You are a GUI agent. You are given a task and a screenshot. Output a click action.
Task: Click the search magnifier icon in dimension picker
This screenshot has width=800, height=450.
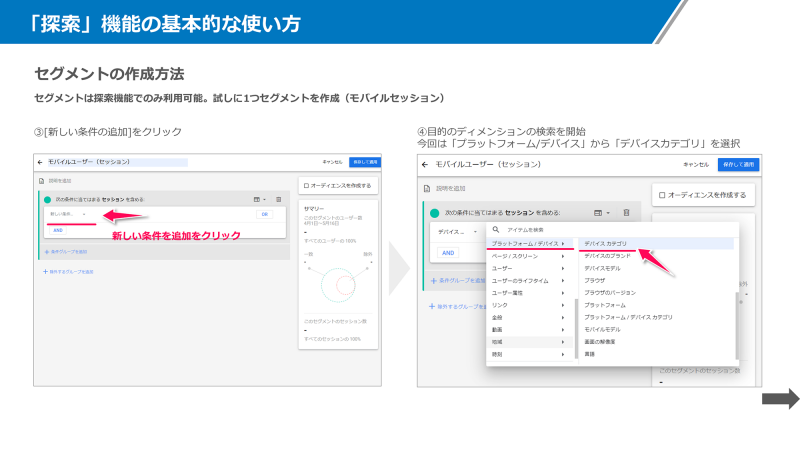pyautogui.click(x=494, y=229)
